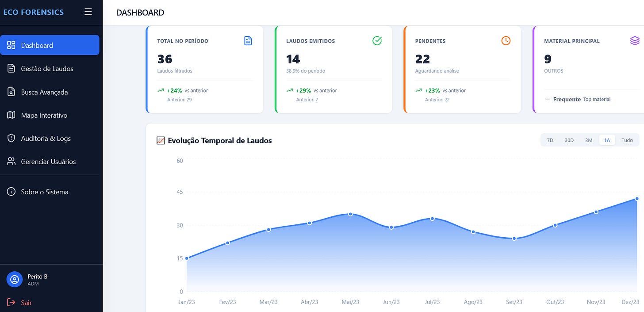
Task: Choose the 3M period filter
Action: 589,140
